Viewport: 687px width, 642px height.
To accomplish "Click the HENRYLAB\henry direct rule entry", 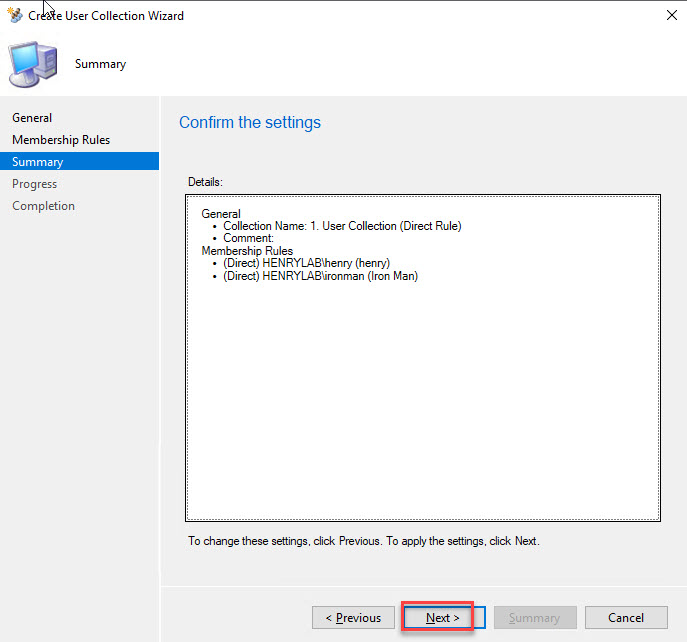I will (306, 263).
